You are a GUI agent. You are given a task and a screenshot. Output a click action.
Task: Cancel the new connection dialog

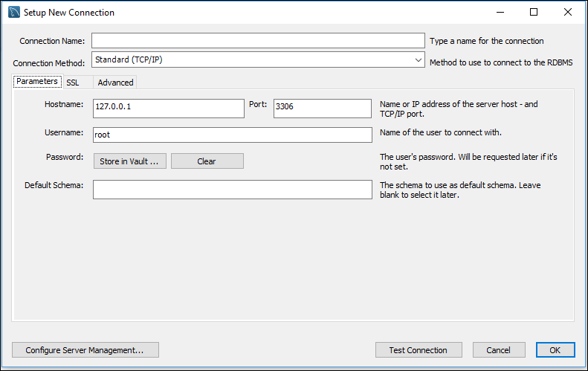(499, 350)
